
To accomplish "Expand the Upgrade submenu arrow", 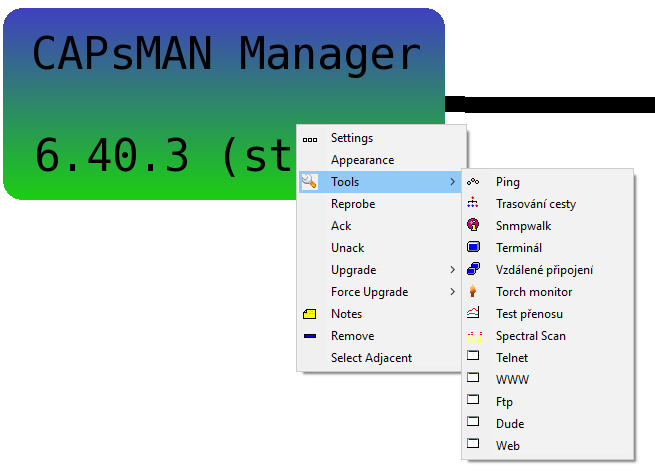I will pyautogui.click(x=452, y=270).
